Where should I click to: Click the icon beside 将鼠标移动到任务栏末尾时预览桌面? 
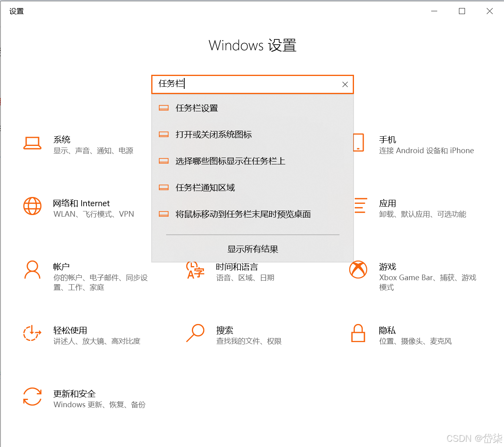164,214
